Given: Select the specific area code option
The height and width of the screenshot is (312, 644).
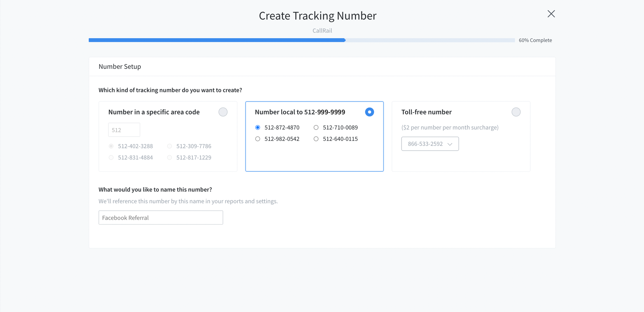Looking at the screenshot, I should [x=223, y=112].
